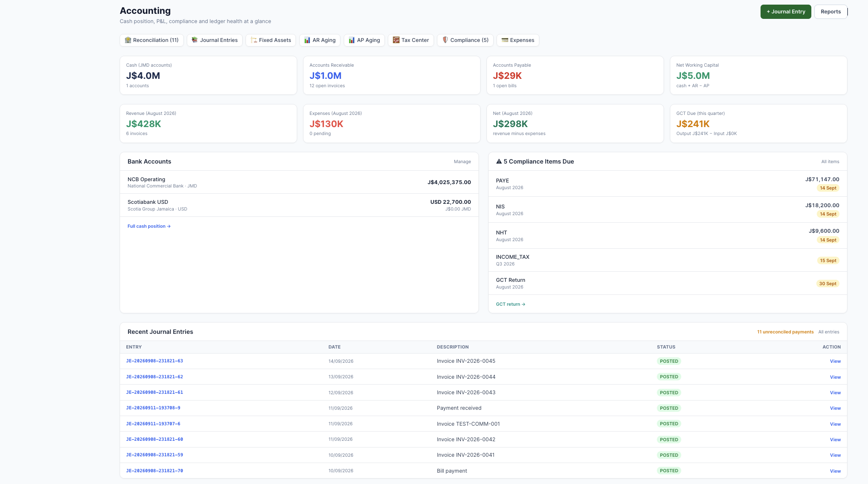Click the Fixed Assets crane icon
Screen dimensions: 868x484
point(254,40)
